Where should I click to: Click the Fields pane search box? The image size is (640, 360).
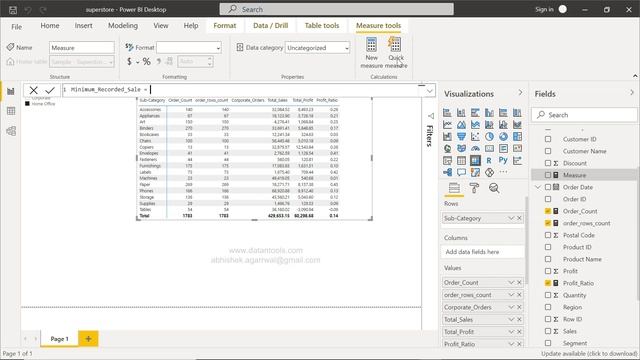pos(584,115)
